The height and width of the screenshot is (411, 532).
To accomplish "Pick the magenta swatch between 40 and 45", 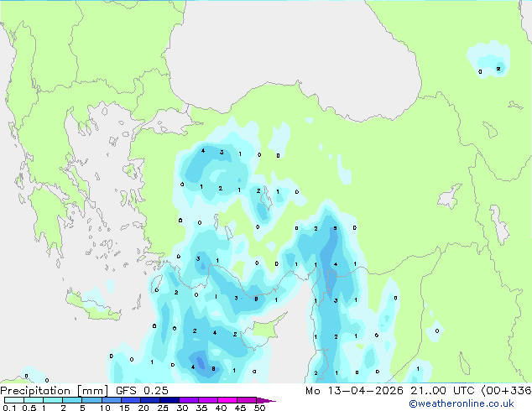I will 227,400.
